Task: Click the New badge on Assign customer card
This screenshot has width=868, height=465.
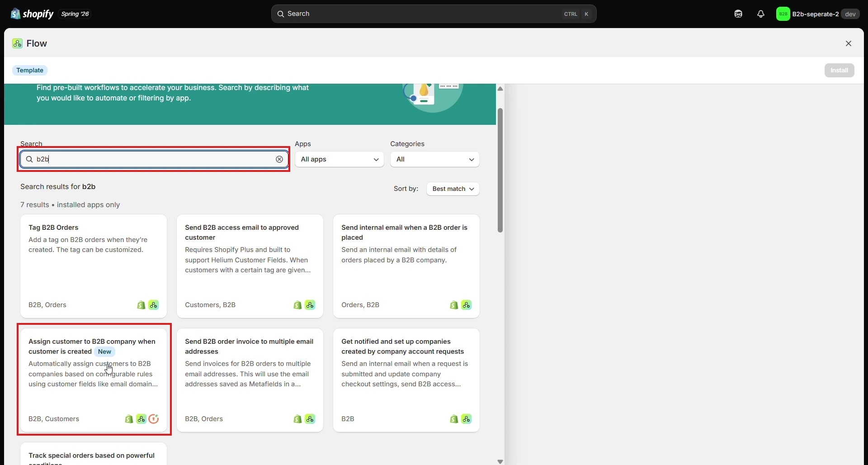Action: tap(104, 351)
